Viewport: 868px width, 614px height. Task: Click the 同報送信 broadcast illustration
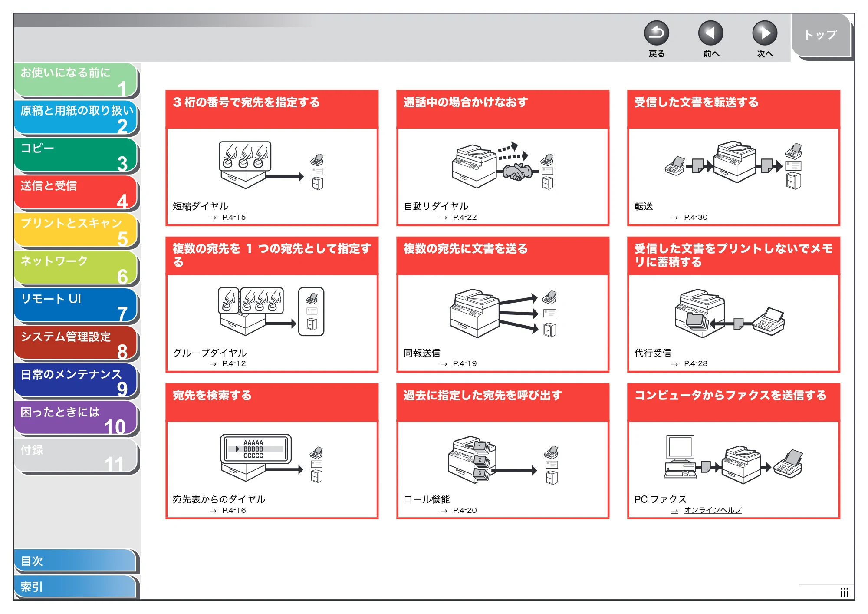pos(503,313)
